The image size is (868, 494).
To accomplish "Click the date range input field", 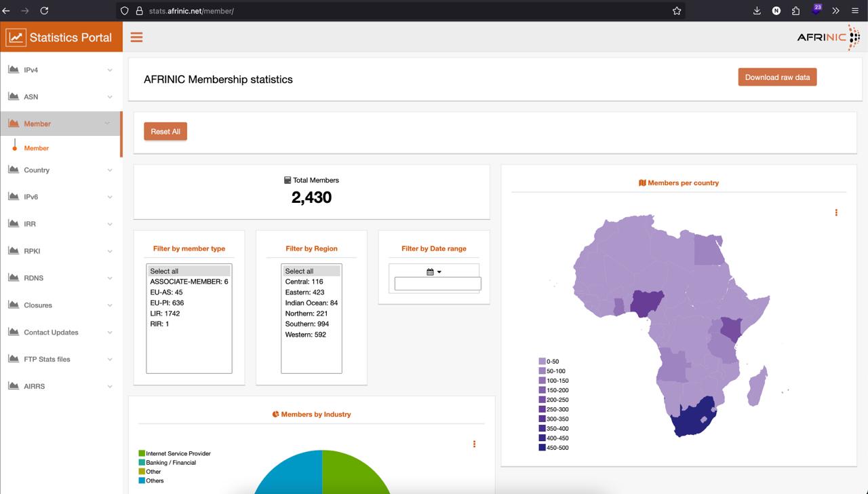I will coord(437,284).
